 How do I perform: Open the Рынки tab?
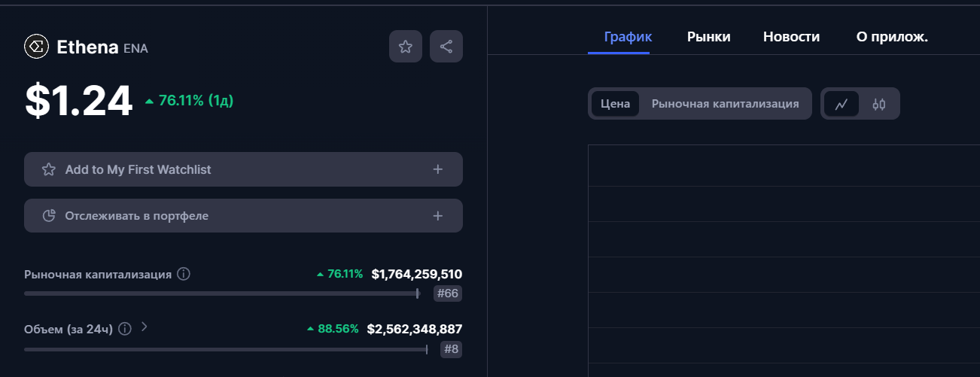[709, 37]
